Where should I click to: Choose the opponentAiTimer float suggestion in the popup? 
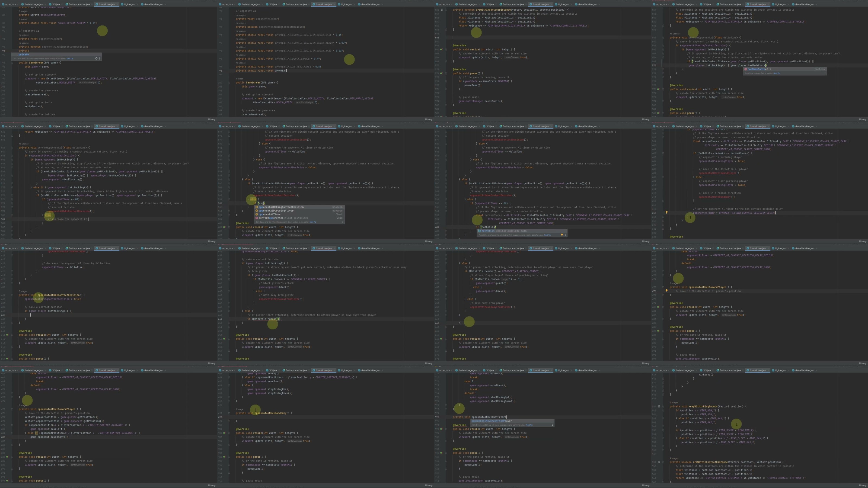click(299, 214)
